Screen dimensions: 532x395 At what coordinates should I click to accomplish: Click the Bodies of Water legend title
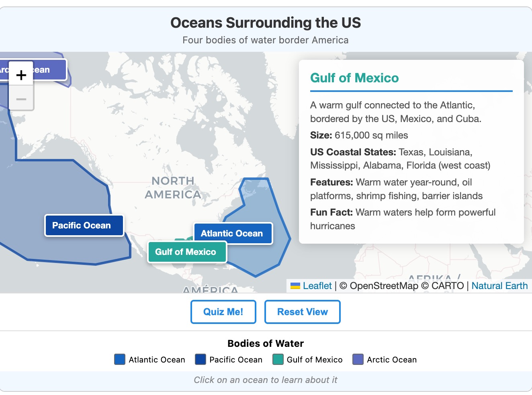(x=266, y=343)
